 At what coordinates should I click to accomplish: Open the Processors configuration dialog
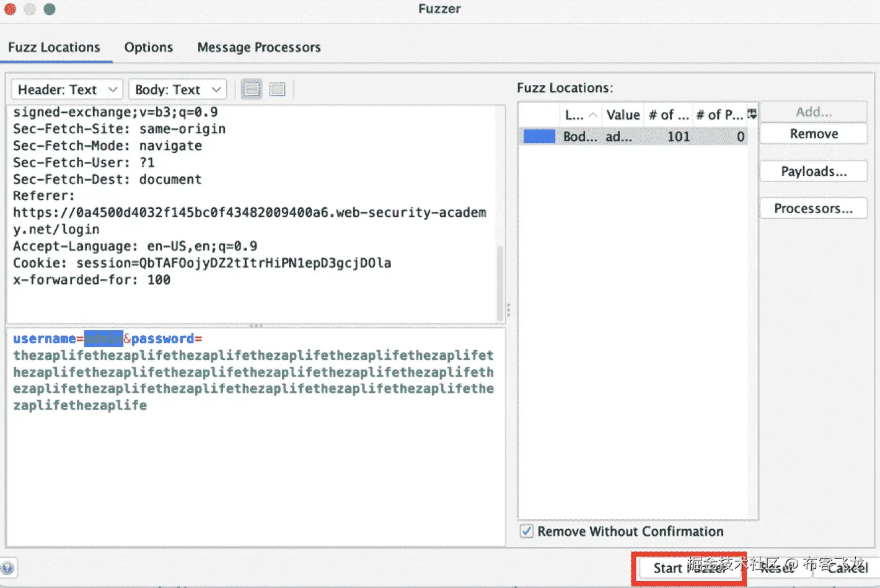click(813, 208)
